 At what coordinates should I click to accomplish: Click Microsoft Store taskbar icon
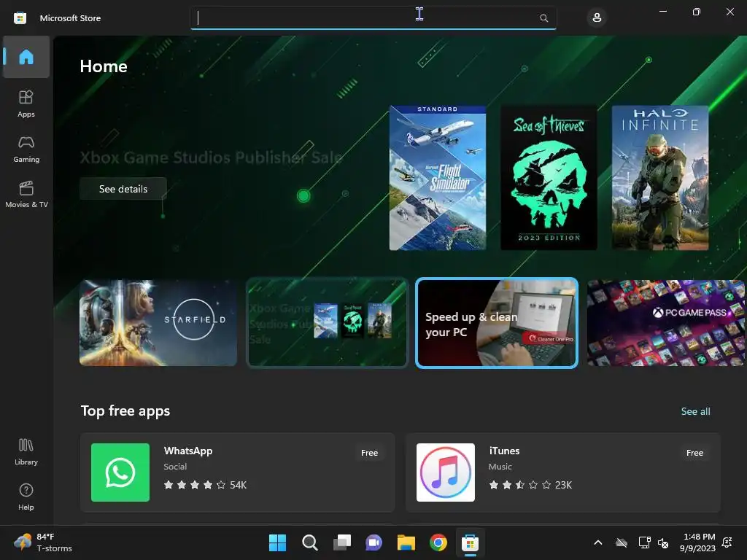tap(471, 542)
